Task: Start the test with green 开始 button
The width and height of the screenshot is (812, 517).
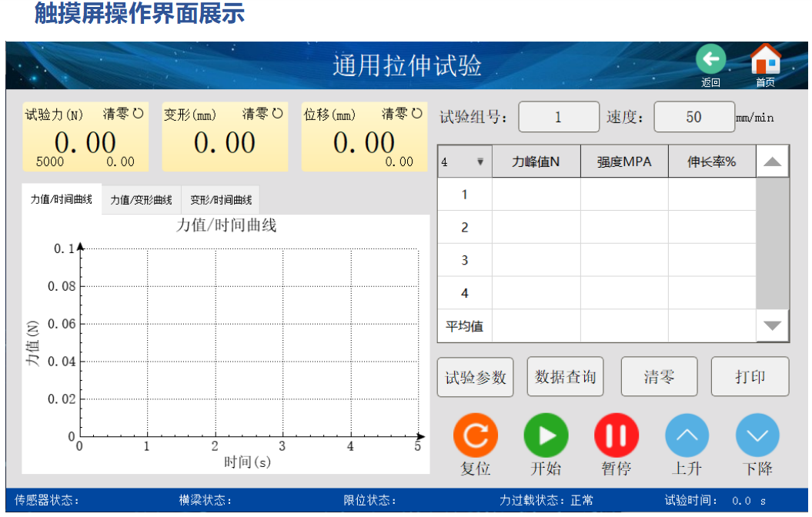Action: (546, 435)
